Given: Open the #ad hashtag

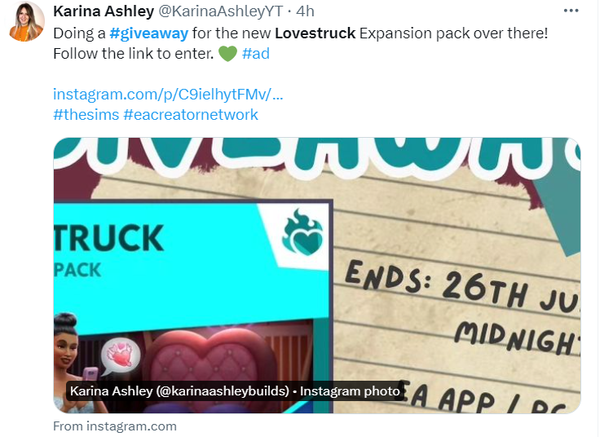Looking at the screenshot, I should [x=256, y=54].
